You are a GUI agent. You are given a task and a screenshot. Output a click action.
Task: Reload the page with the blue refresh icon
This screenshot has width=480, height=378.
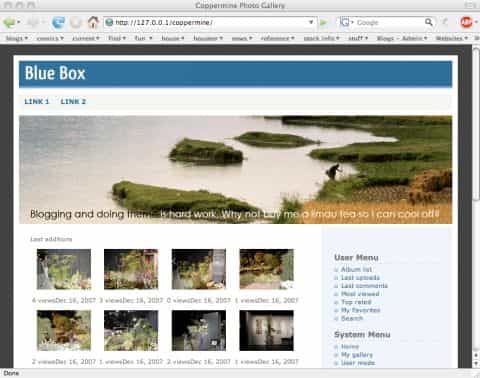[x=58, y=22]
